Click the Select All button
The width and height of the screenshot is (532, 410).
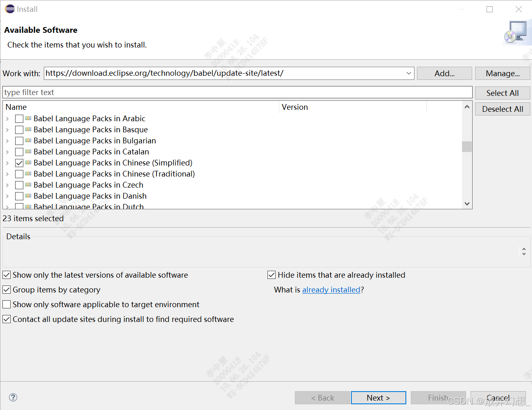pos(503,93)
